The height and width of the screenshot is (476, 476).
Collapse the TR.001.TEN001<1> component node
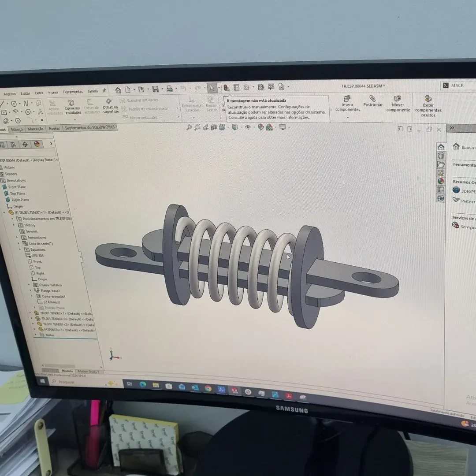point(4,212)
